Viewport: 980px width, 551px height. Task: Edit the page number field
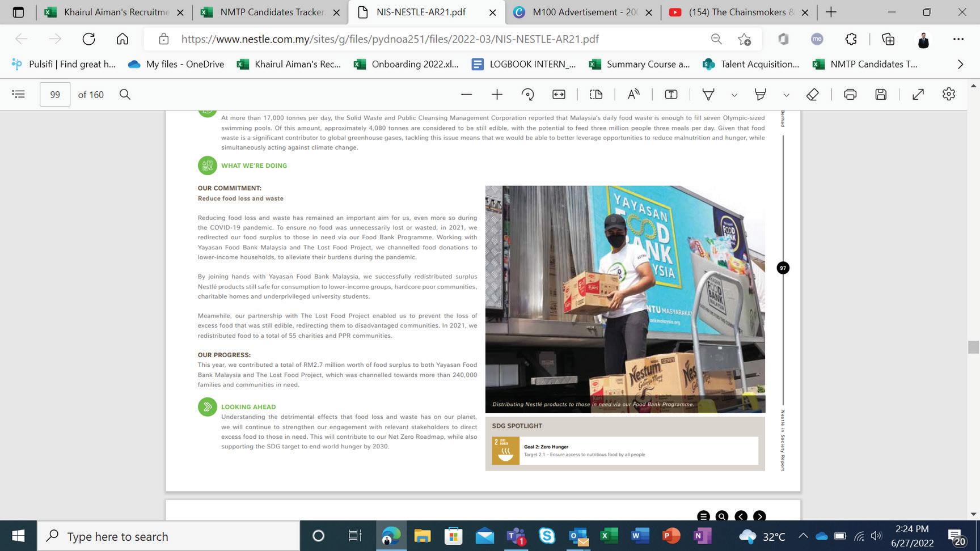coord(55,94)
